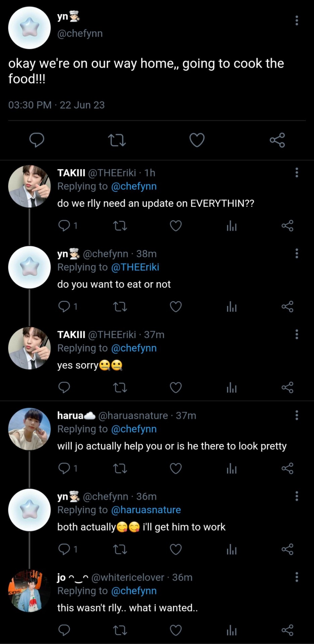The width and height of the screenshot is (314, 644).
Task: View analytics on TAKIII's 'yes sorry' reply
Action: pyautogui.click(x=231, y=388)
